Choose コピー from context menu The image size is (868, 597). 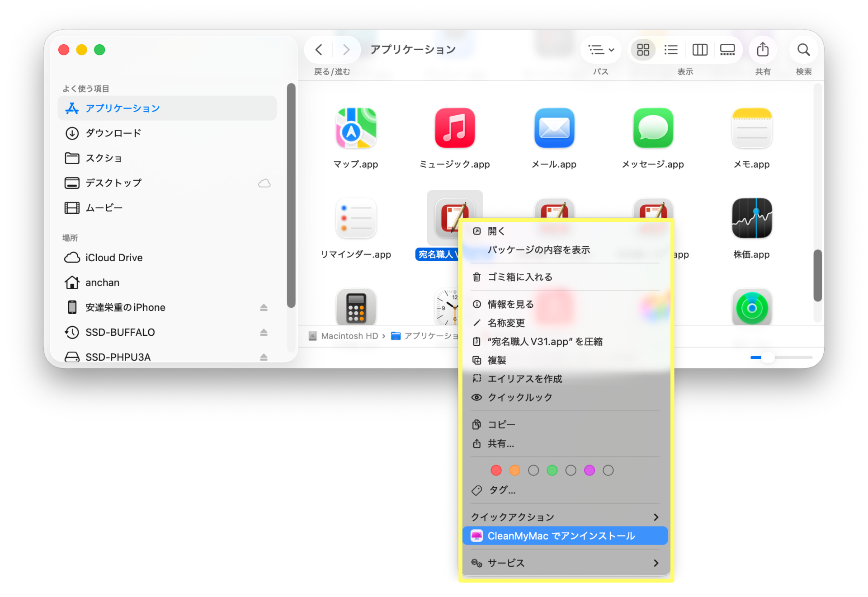[x=565, y=424]
